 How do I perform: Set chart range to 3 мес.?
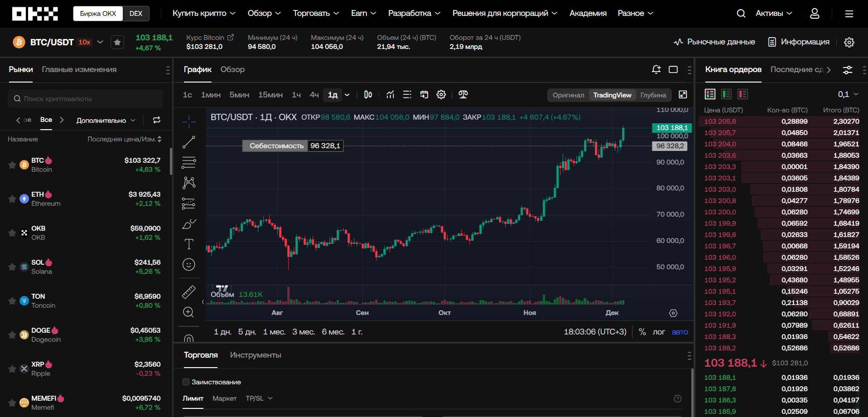(304, 332)
